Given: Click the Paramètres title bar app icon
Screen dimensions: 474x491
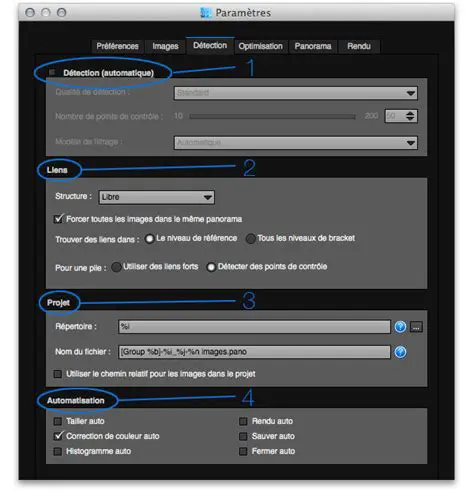Looking at the screenshot, I should (206, 13).
